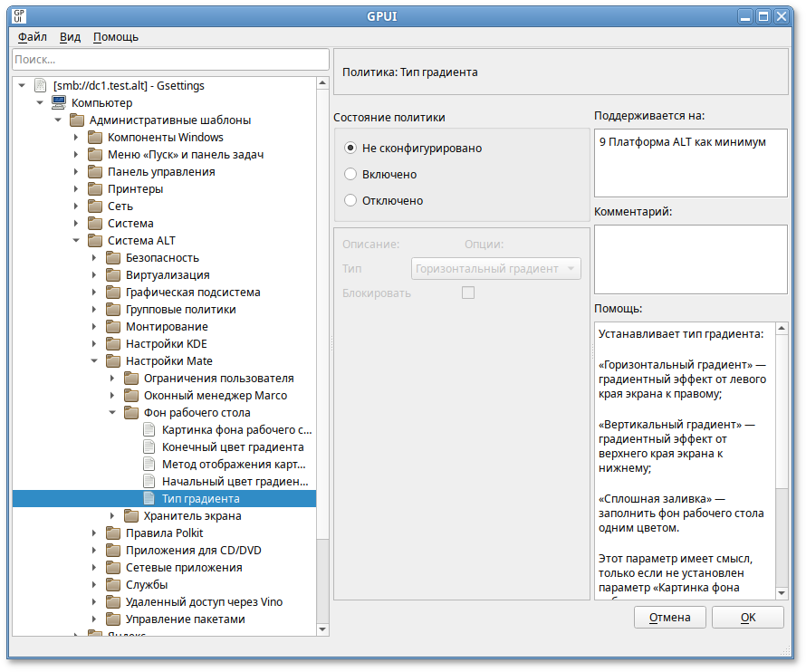Expand the Компоненты Windows tree node
806x672 pixels.
(x=76, y=138)
